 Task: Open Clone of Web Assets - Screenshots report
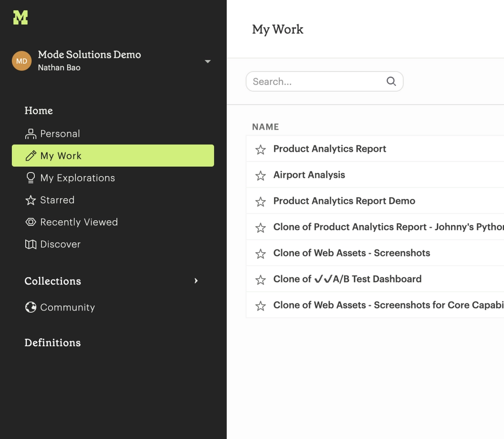pos(352,253)
